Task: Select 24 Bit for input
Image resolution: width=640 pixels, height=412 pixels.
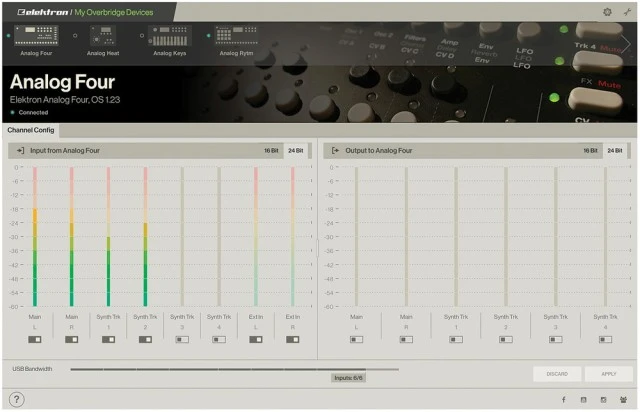Action: click(x=296, y=151)
